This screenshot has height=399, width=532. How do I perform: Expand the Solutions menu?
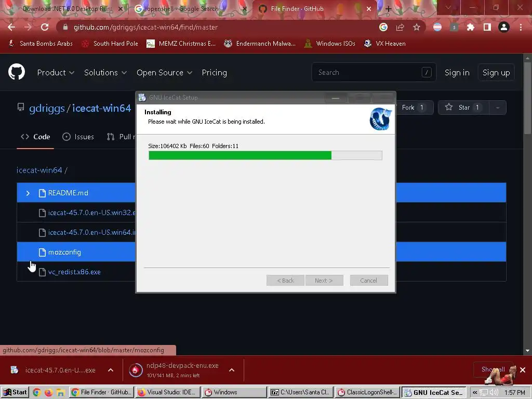tap(105, 73)
